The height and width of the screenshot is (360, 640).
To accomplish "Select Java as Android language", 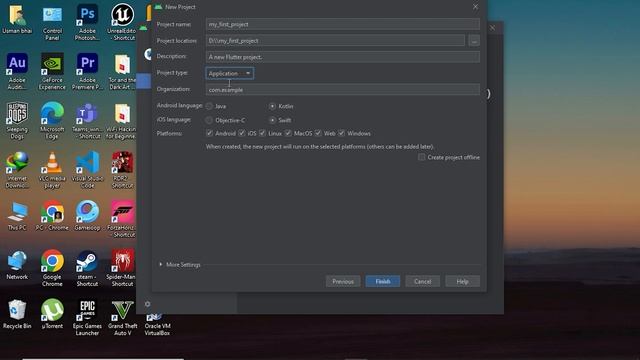I will pos(209,106).
